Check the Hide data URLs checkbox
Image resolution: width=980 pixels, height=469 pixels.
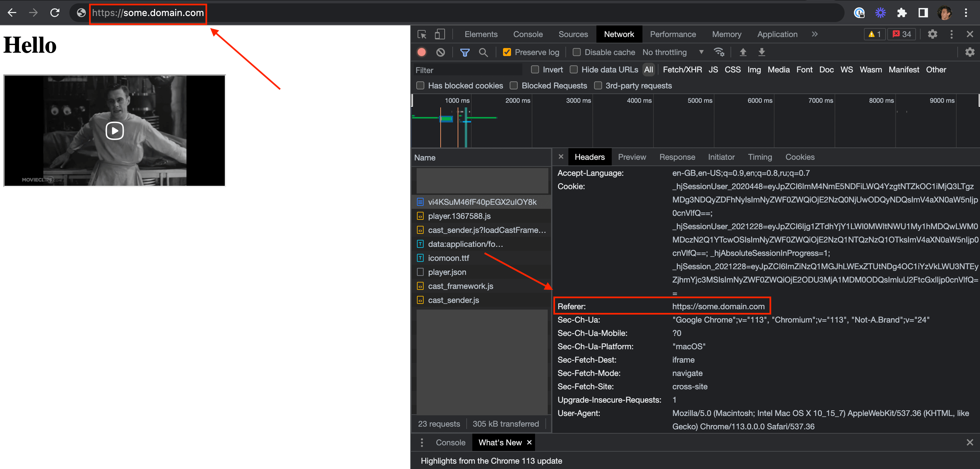click(574, 70)
